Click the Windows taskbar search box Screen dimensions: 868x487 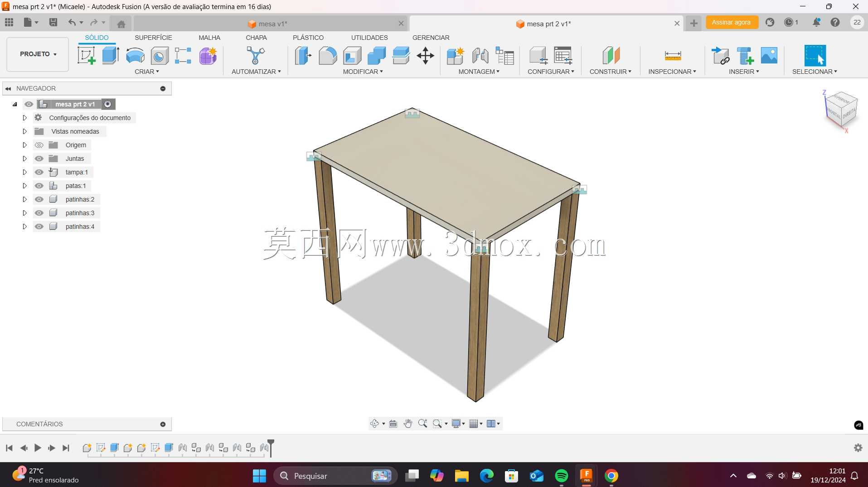pos(335,476)
